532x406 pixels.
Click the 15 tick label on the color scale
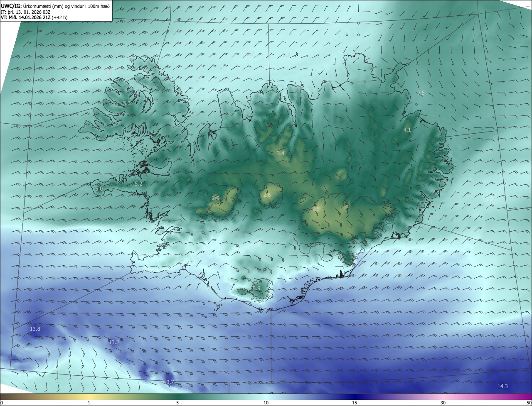click(x=355, y=403)
